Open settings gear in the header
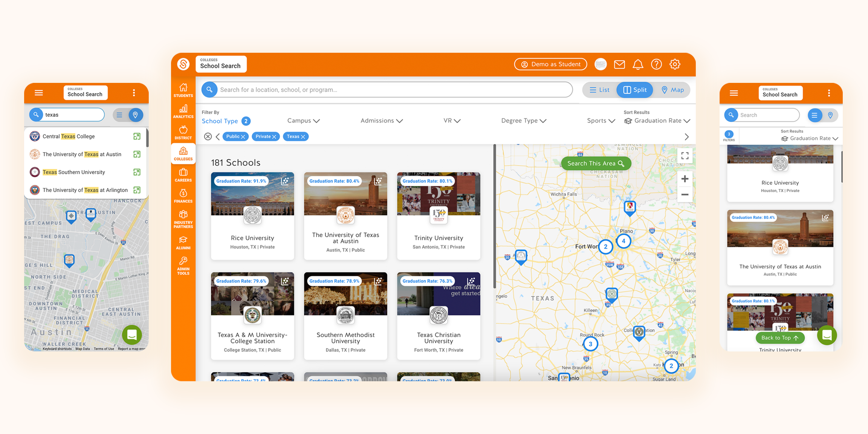This screenshot has height=434, width=868. click(x=675, y=64)
